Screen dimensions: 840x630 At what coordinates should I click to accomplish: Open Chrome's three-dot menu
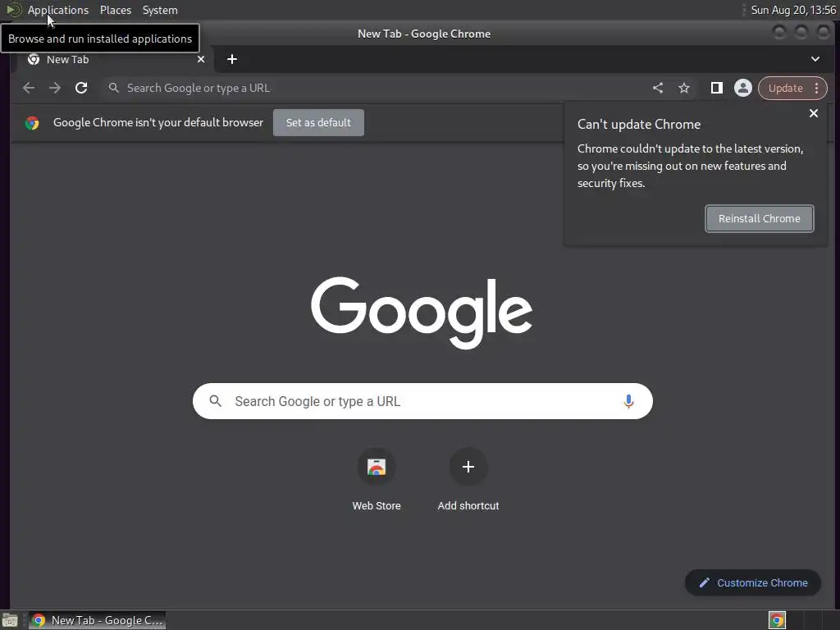coord(816,88)
